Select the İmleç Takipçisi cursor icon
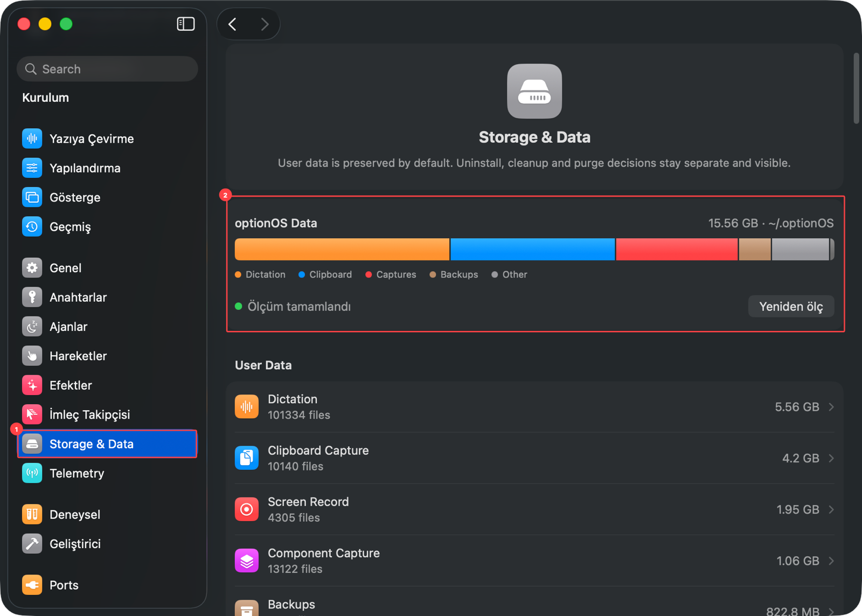This screenshot has height=616, width=862. [x=32, y=414]
